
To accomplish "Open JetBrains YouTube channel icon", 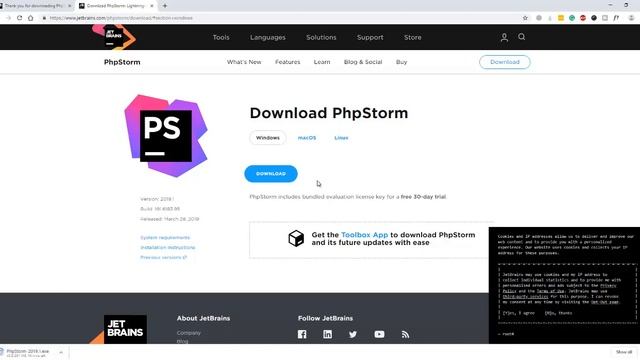I will tap(379, 334).
